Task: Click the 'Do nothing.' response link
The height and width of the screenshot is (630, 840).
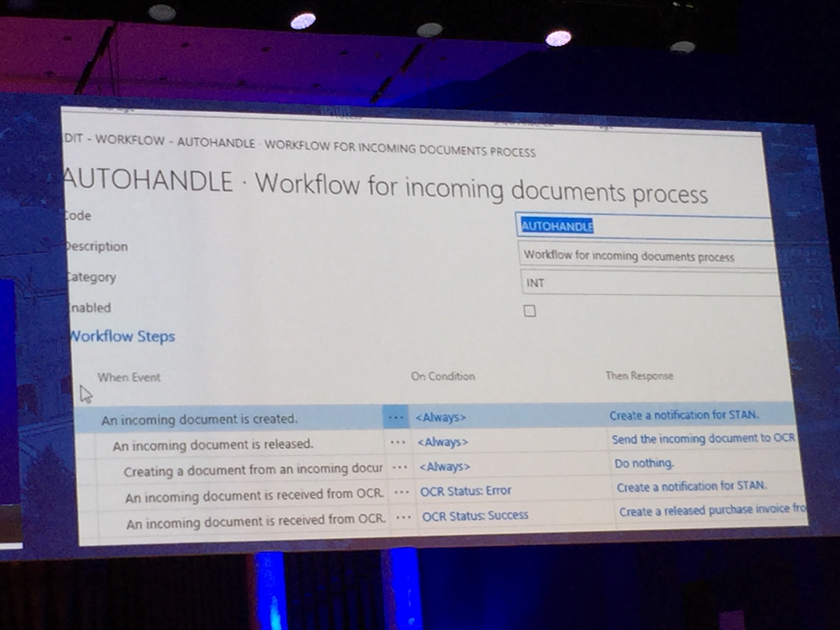Action: point(644,463)
